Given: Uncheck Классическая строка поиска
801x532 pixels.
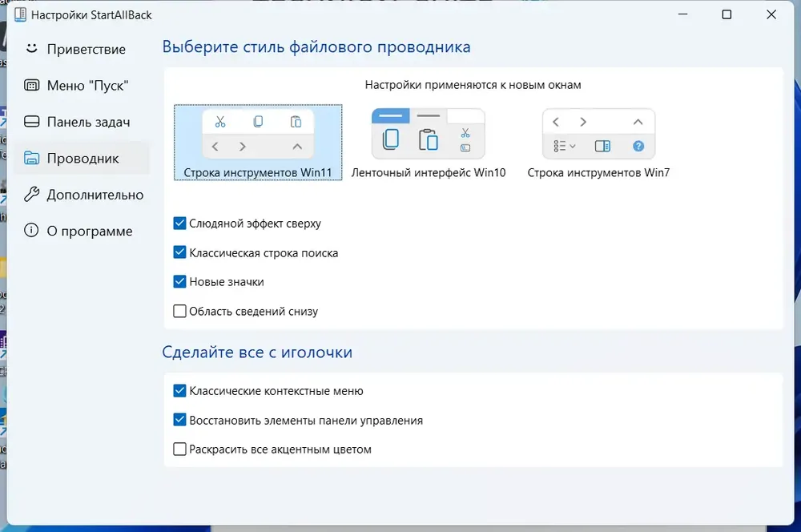Looking at the screenshot, I should click(x=179, y=252).
